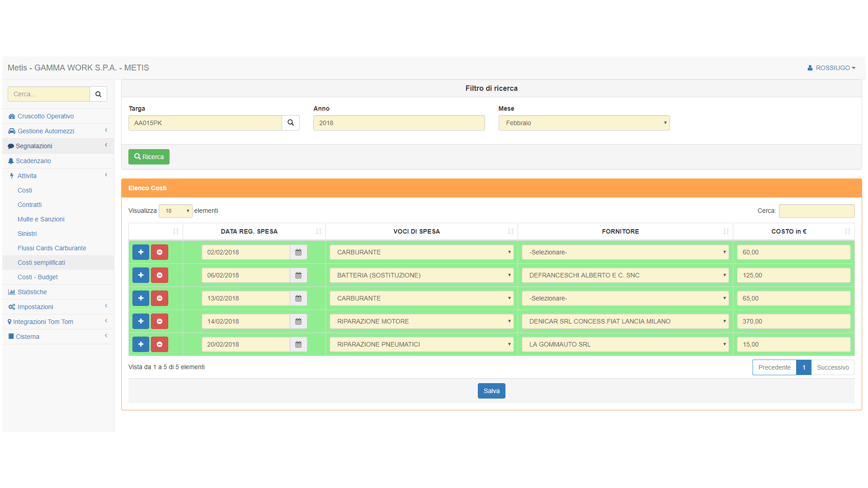Open Costi - Budget menu item
868x488 pixels.
click(x=38, y=277)
